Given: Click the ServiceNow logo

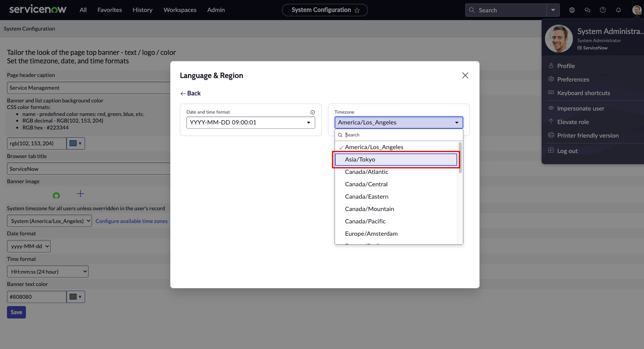Looking at the screenshot, I should [38, 9].
